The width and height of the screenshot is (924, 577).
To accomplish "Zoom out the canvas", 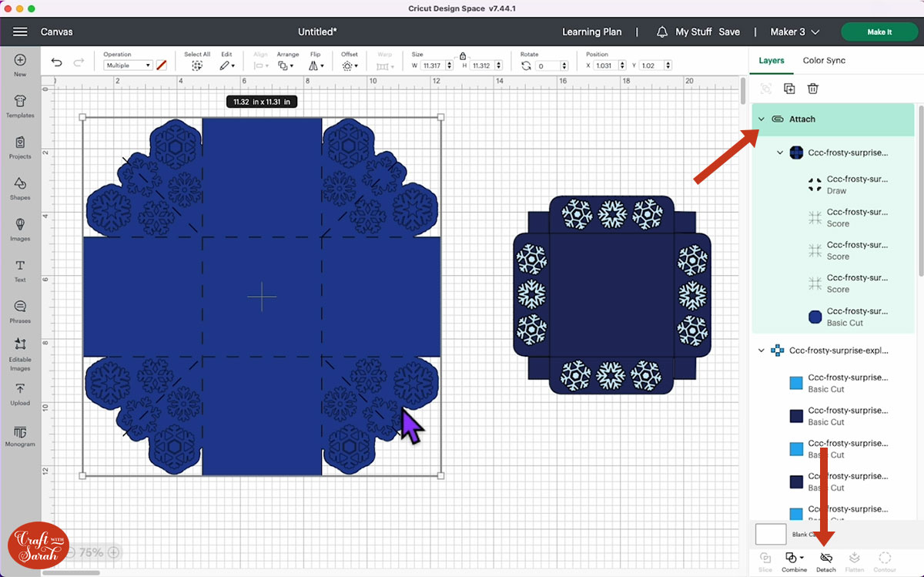I will point(70,552).
